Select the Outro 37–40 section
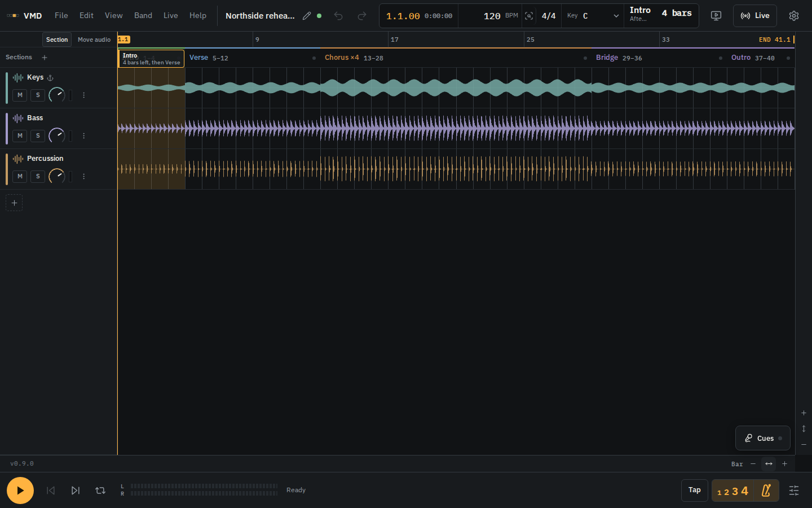The image size is (812, 508). pyautogui.click(x=761, y=58)
